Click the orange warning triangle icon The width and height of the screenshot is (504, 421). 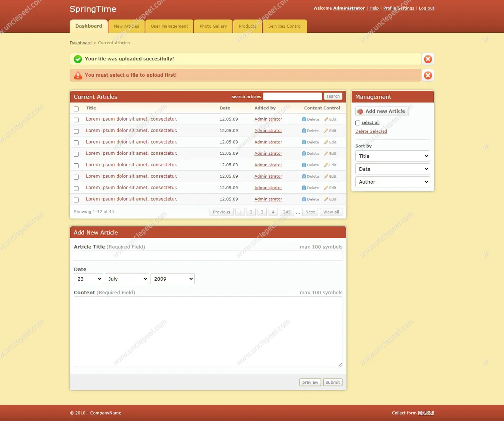coord(78,75)
